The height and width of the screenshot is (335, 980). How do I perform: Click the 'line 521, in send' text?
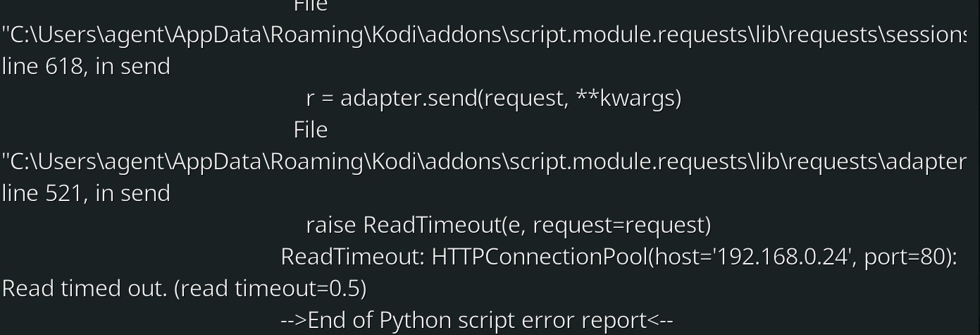pos(86,193)
